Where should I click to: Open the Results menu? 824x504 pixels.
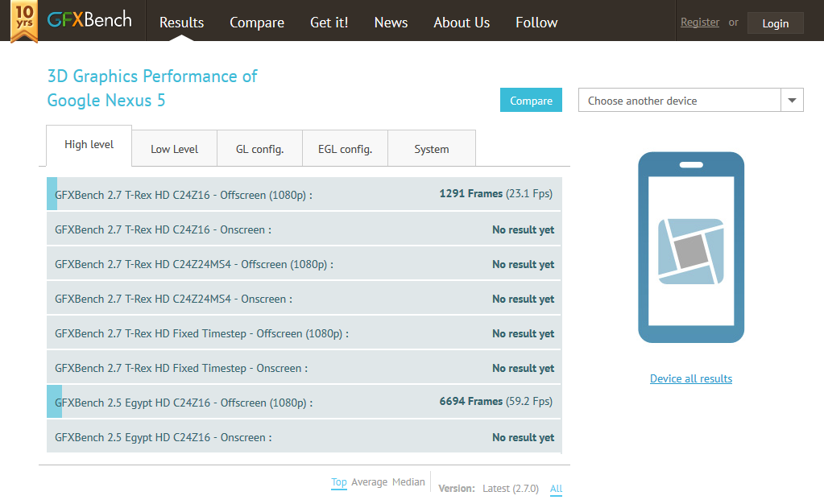[x=181, y=23]
